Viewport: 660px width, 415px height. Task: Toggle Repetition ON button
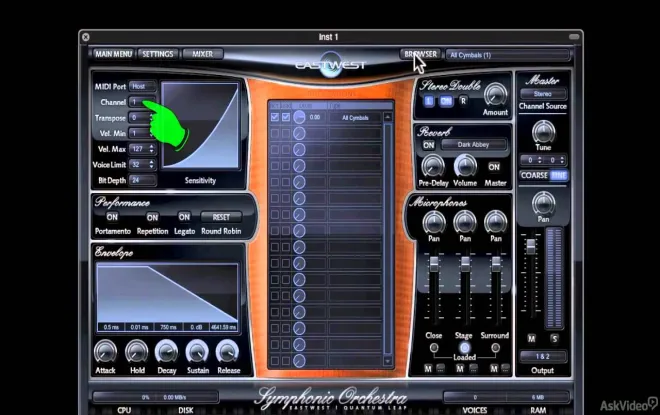(x=152, y=217)
